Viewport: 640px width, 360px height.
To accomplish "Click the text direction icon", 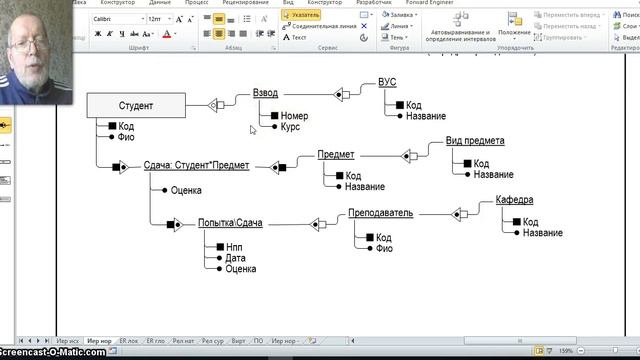I will 264,19.
